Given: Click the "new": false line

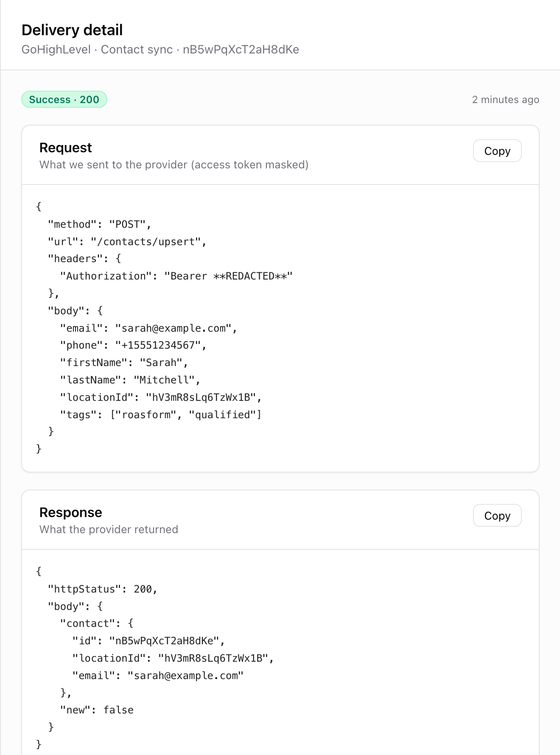Looking at the screenshot, I should tap(97, 710).
